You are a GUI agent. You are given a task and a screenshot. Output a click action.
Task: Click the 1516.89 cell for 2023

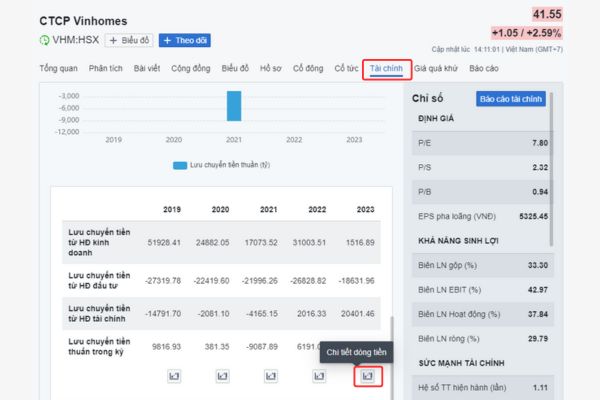pyautogui.click(x=360, y=243)
